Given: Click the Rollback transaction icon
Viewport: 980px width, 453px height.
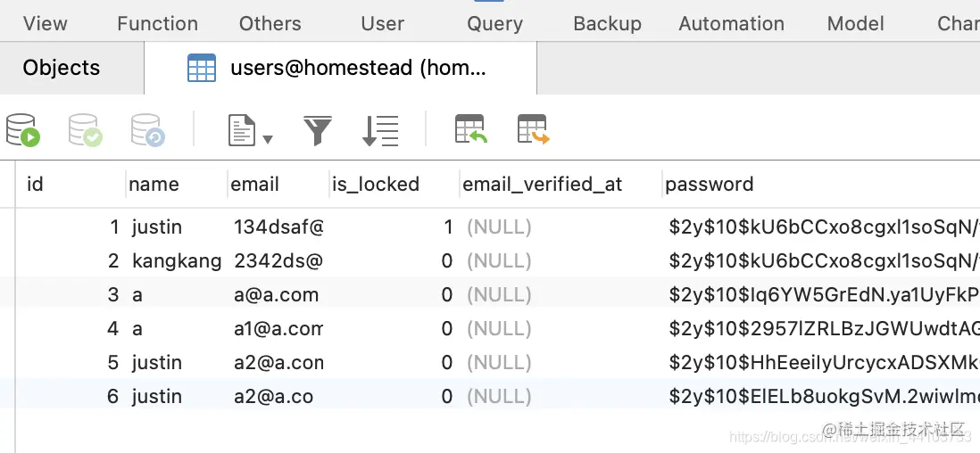Looking at the screenshot, I should (x=148, y=130).
